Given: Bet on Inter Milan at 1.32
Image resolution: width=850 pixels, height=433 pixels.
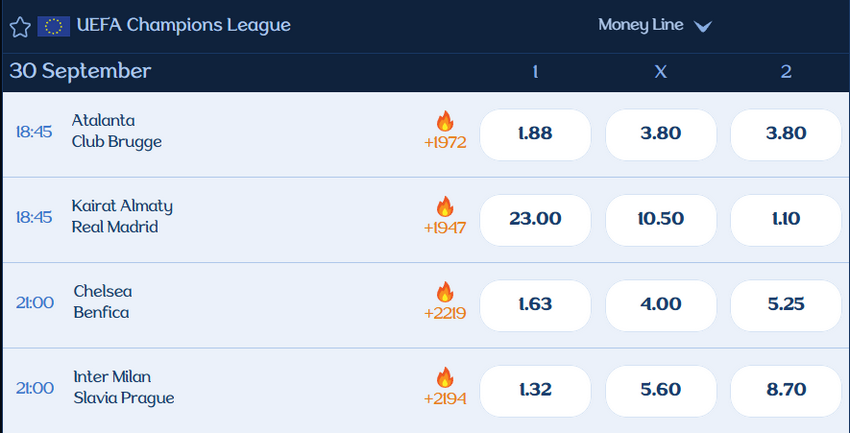Looking at the screenshot, I should coord(535,389).
